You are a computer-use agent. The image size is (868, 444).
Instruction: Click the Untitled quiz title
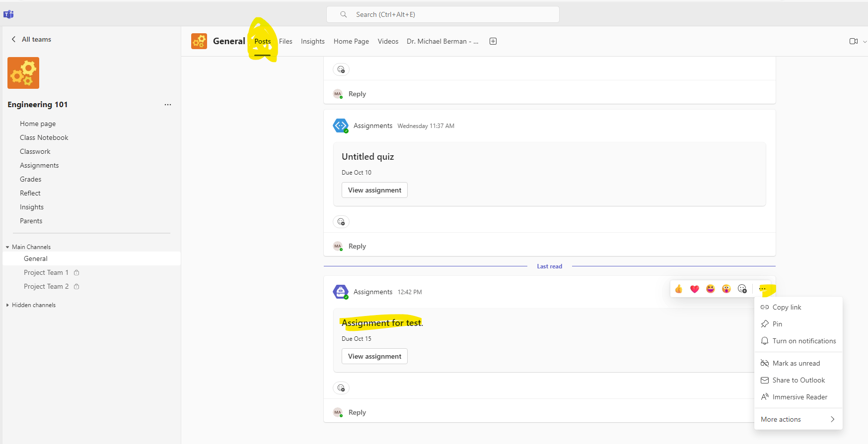pos(368,157)
